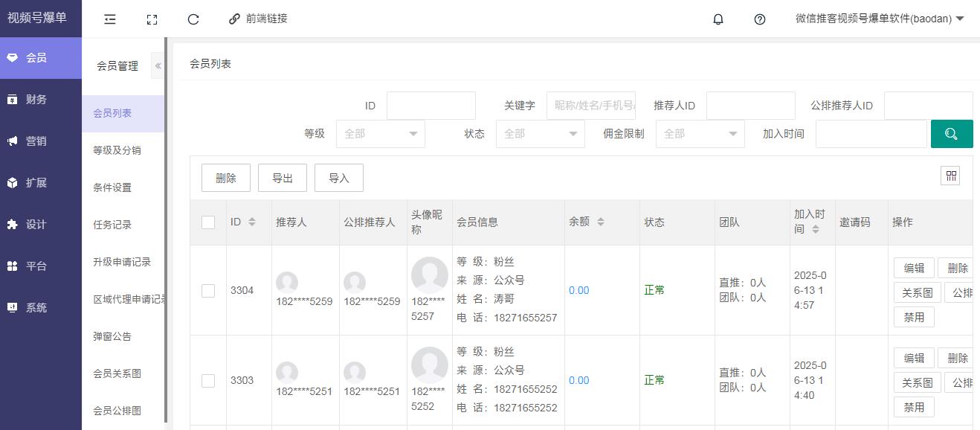Screen dimensions: 980x430
Task: Open the 前端链接 link
Action: click(258, 19)
